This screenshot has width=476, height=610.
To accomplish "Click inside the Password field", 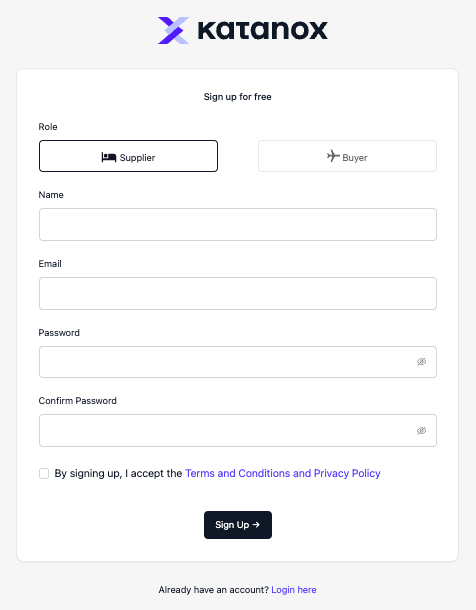I will click(x=238, y=362).
